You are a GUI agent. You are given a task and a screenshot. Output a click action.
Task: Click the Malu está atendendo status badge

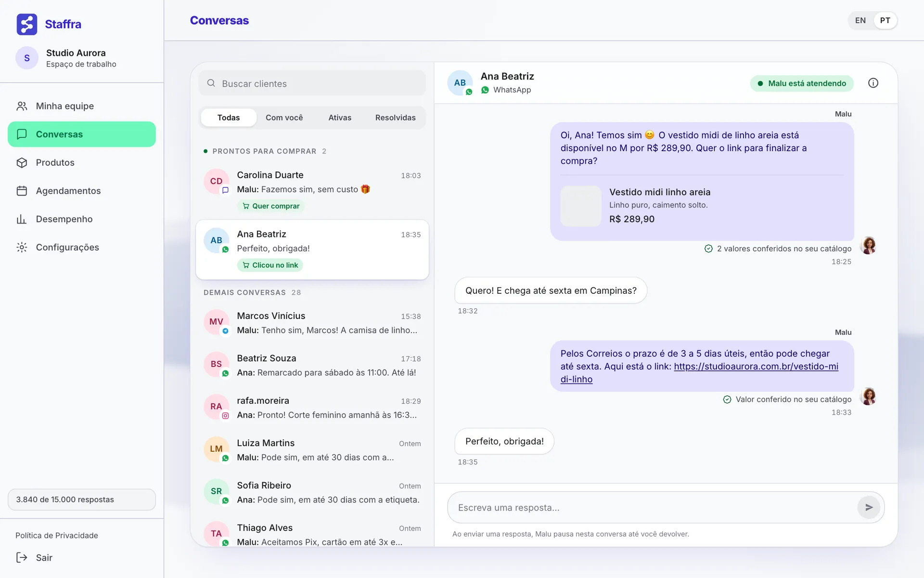click(x=802, y=83)
